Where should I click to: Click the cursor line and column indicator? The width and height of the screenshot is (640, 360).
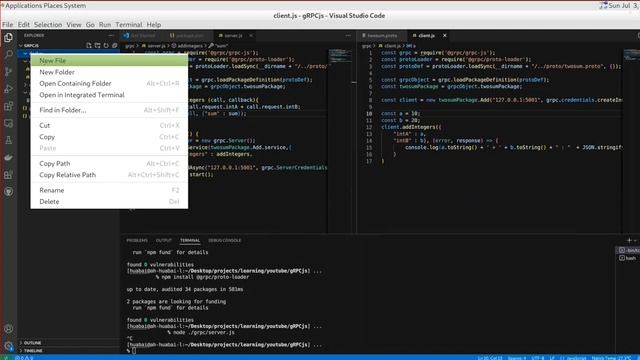coord(490,358)
